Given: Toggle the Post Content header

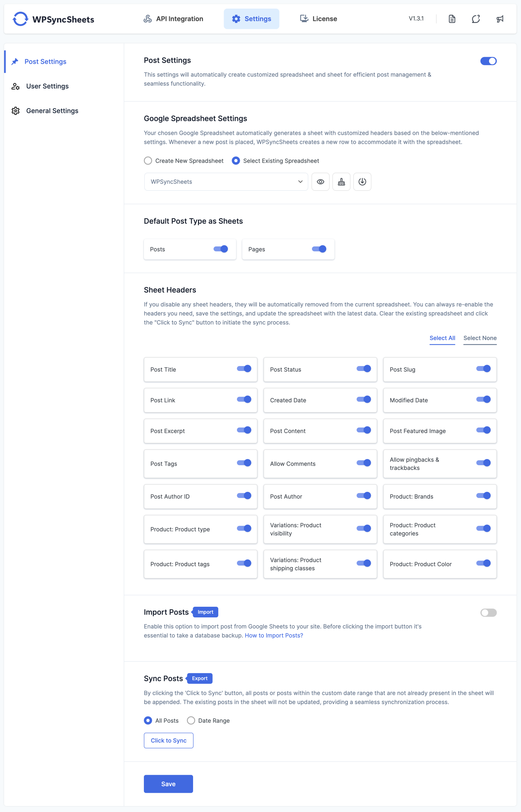Looking at the screenshot, I should 364,430.
